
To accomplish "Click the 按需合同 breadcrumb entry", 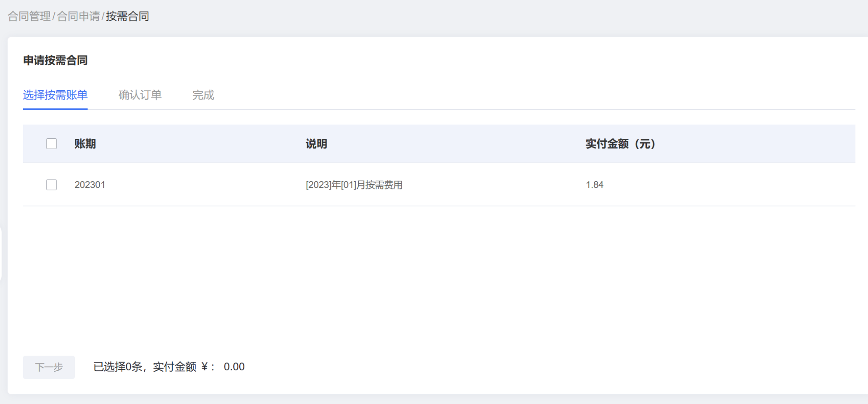I will pyautogui.click(x=128, y=16).
